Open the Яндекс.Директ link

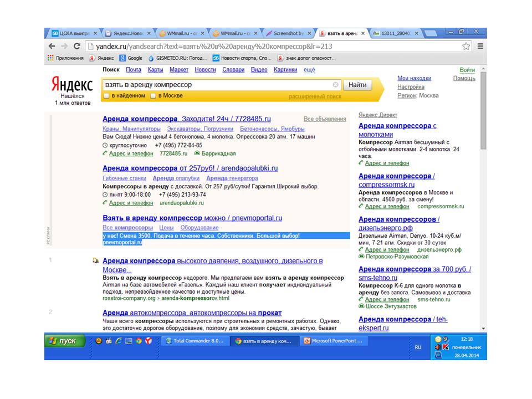377,115
